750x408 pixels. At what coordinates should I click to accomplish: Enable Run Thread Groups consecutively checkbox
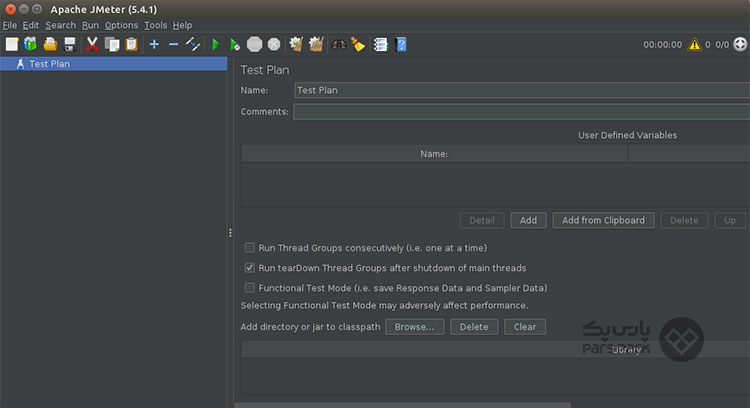(250, 248)
